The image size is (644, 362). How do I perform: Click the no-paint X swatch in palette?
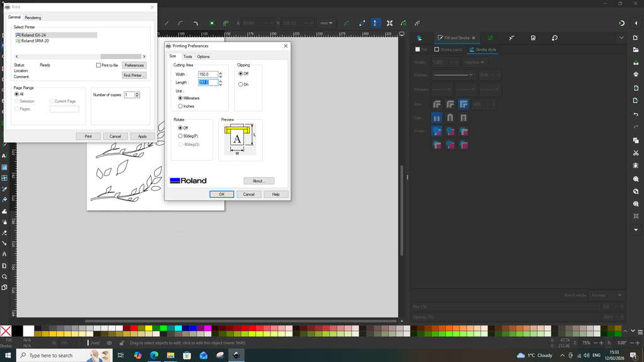pyautogui.click(x=6, y=331)
